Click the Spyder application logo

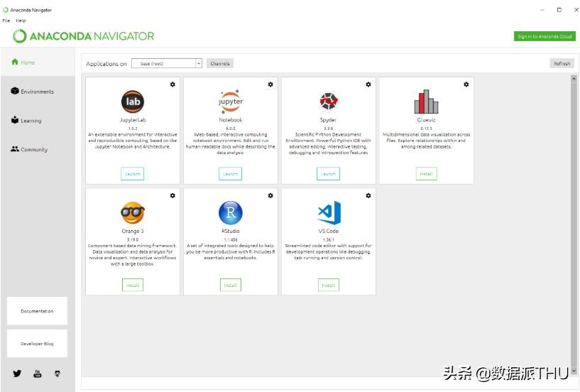click(329, 102)
